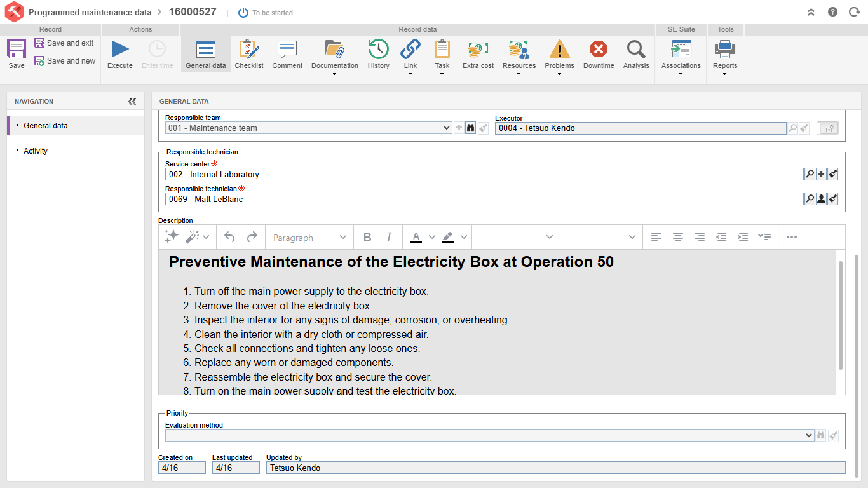Search Service center with magnifier icon
Viewport: 868px width, 488px height.
click(x=810, y=174)
